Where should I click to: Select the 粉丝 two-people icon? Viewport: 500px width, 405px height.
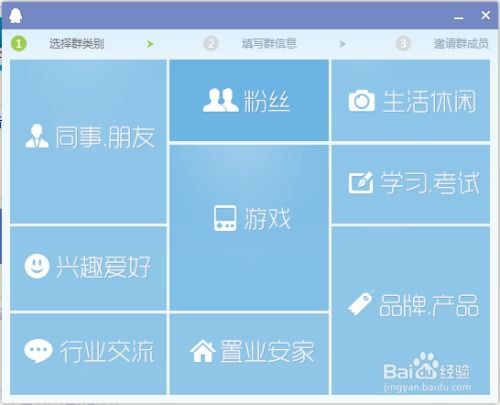coord(220,100)
